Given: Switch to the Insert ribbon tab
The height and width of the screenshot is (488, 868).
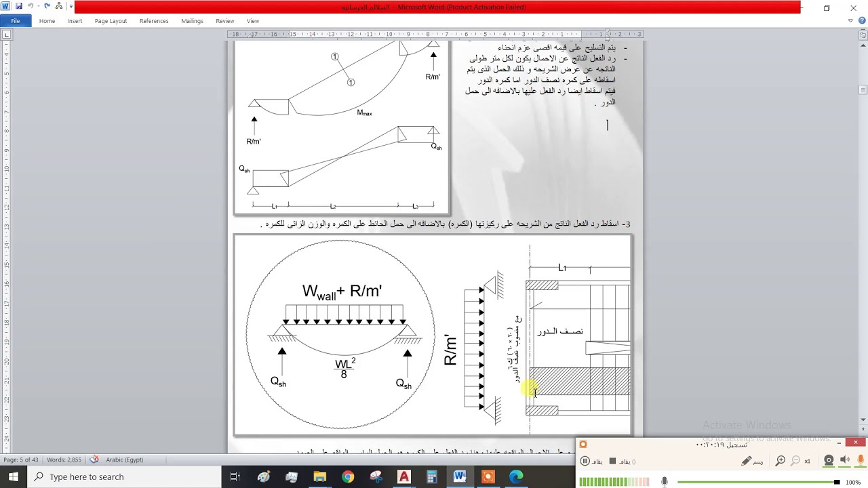Looking at the screenshot, I should (x=75, y=21).
